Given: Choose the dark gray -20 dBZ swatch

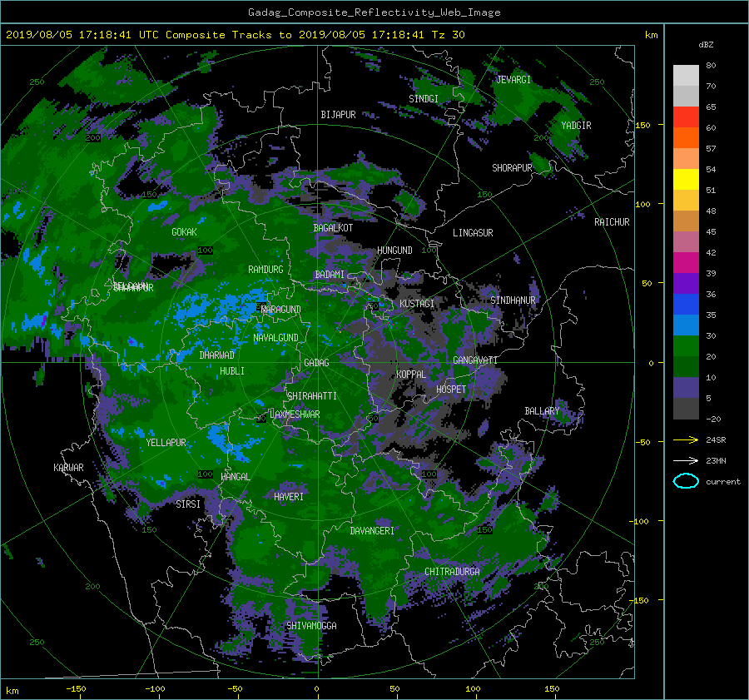Looking at the screenshot, I should click(686, 409).
